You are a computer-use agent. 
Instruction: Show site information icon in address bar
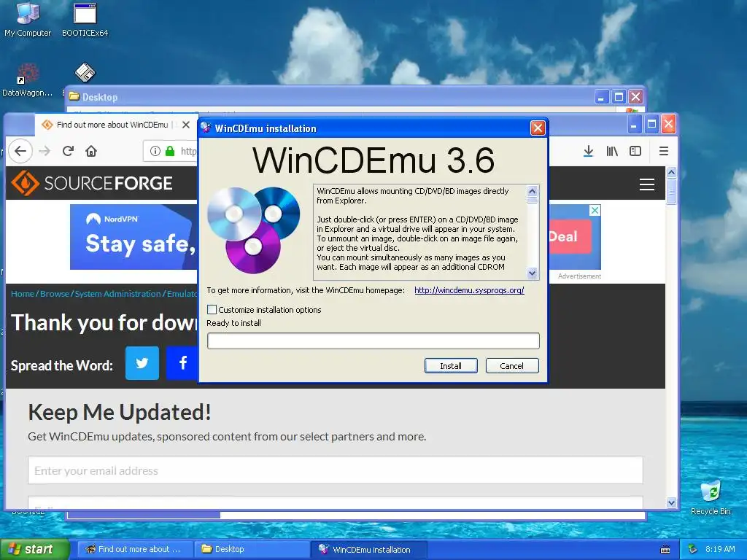155,152
